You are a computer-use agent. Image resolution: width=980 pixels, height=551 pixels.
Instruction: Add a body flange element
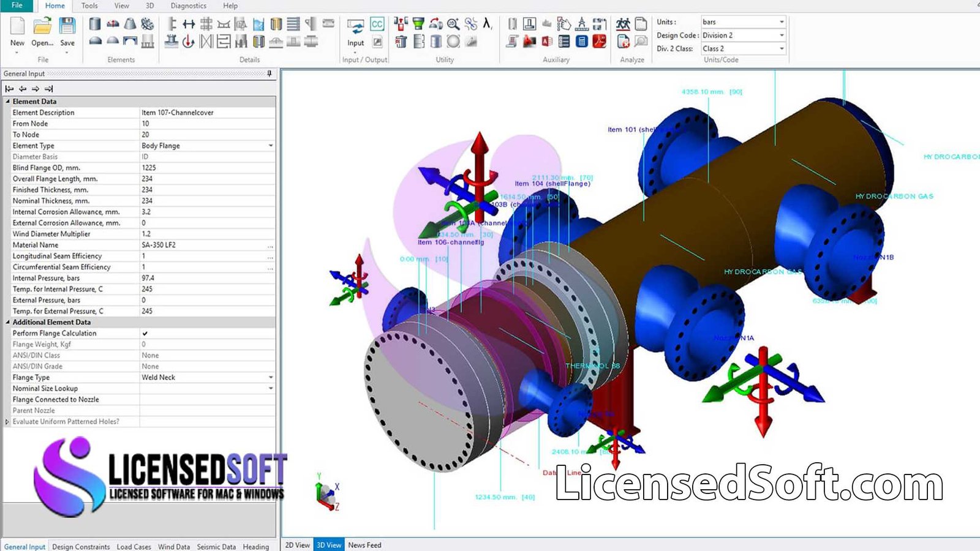coord(148,24)
